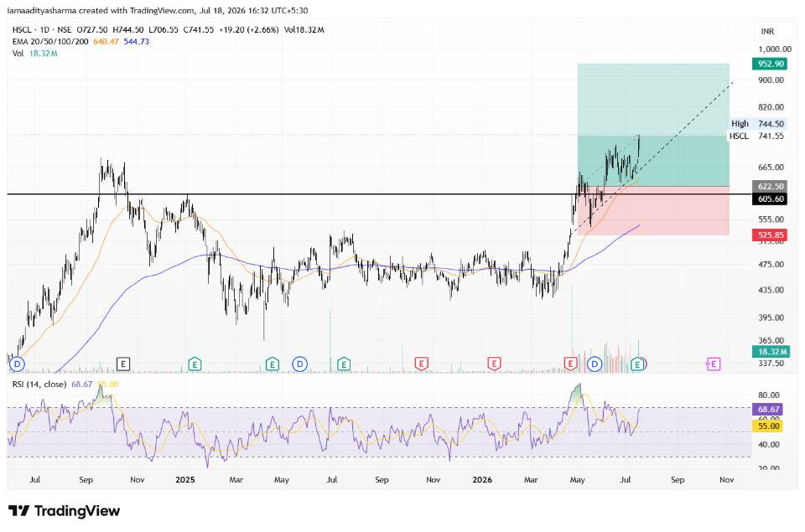This screenshot has height=532, width=805.
Task: Open the purple upcoming E earnings marker
Action: click(713, 364)
